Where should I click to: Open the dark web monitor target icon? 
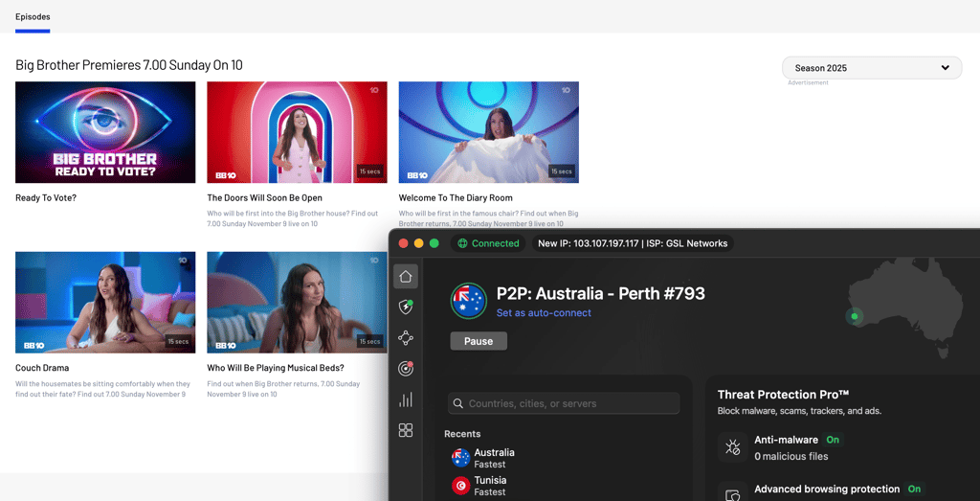tap(406, 369)
